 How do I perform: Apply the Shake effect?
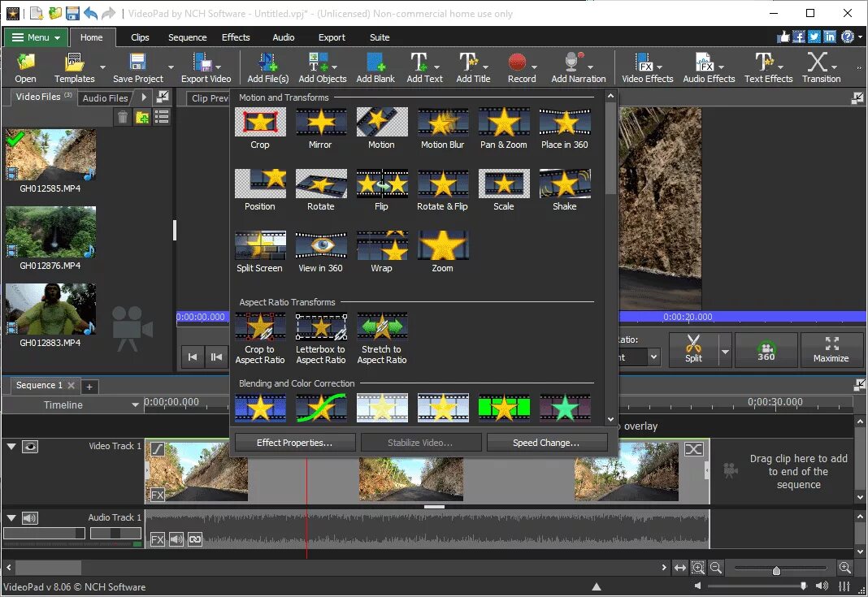(565, 190)
